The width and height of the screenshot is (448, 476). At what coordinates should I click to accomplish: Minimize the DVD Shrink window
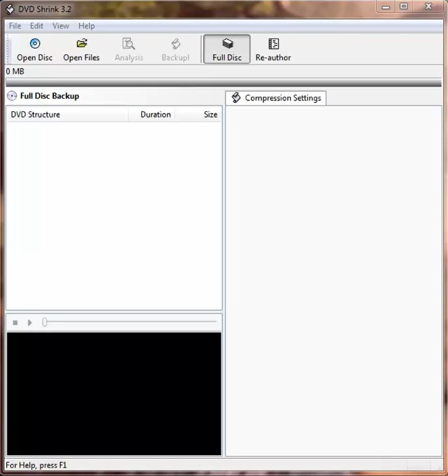(x=386, y=7)
